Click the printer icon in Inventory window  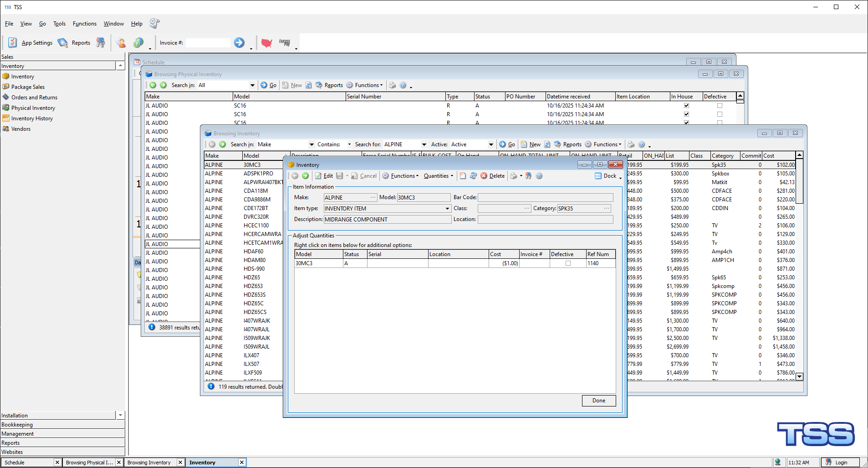pos(513,176)
